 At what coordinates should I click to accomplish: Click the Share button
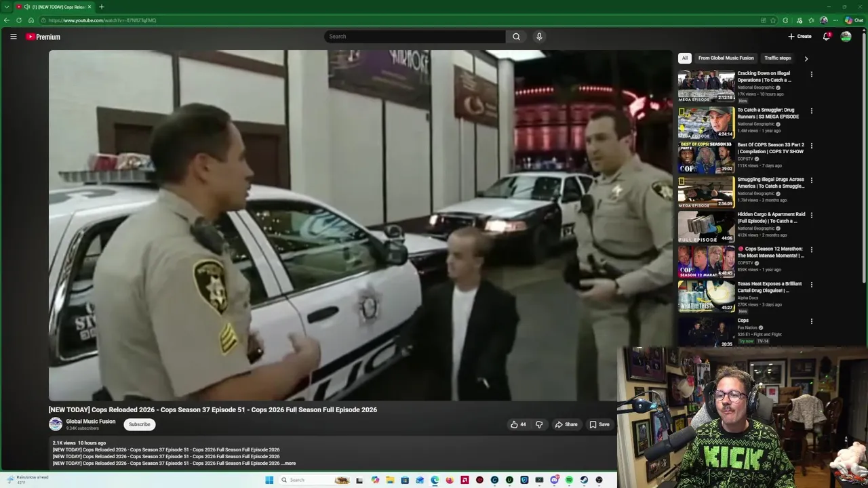pos(566,424)
